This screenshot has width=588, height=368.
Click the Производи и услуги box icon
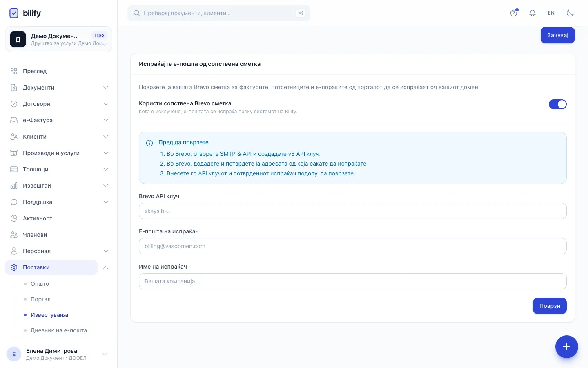14,153
